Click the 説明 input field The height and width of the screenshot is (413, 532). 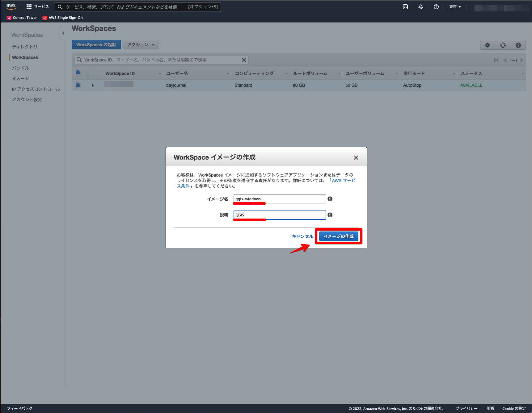pos(280,215)
